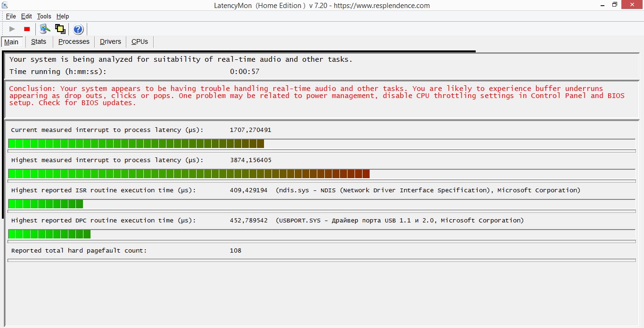Viewport: 644px width, 328px height.
Task: Click current latency value 1707,270491
Action: pos(250,130)
